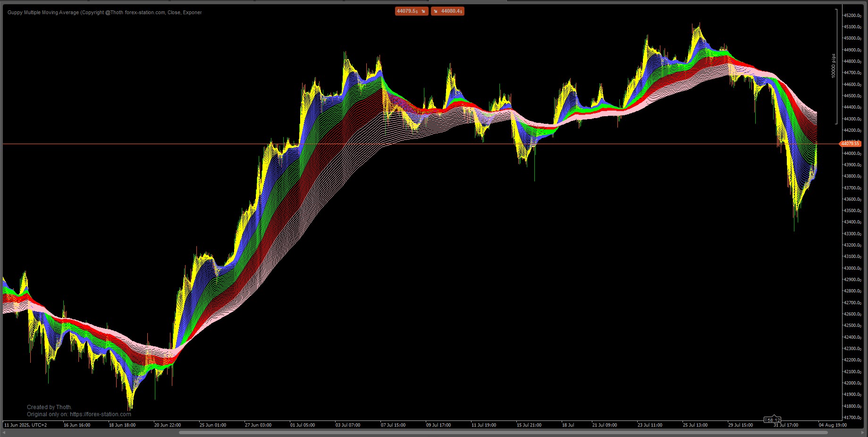Click the '20 Jun 22:00' time axis label
This screenshot has width=868, height=437.
[x=168, y=425]
